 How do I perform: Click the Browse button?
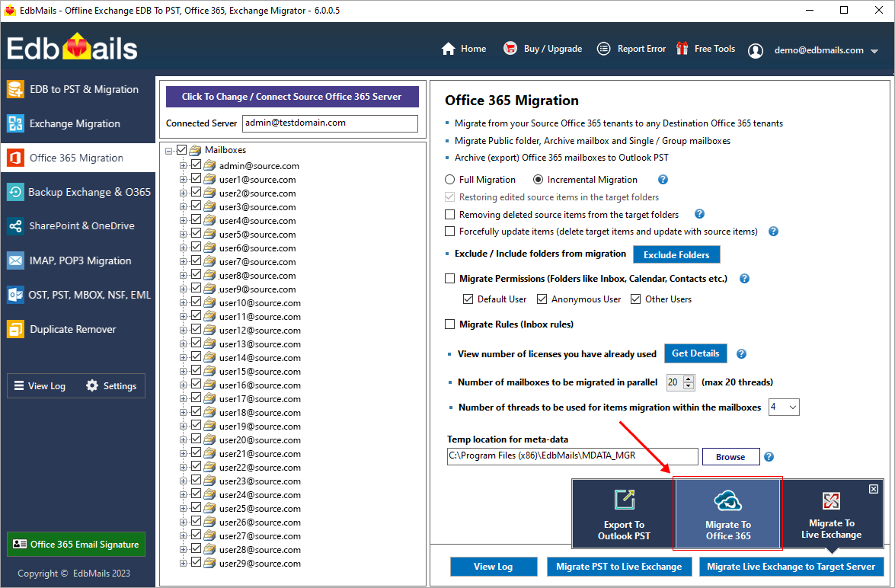(x=730, y=457)
